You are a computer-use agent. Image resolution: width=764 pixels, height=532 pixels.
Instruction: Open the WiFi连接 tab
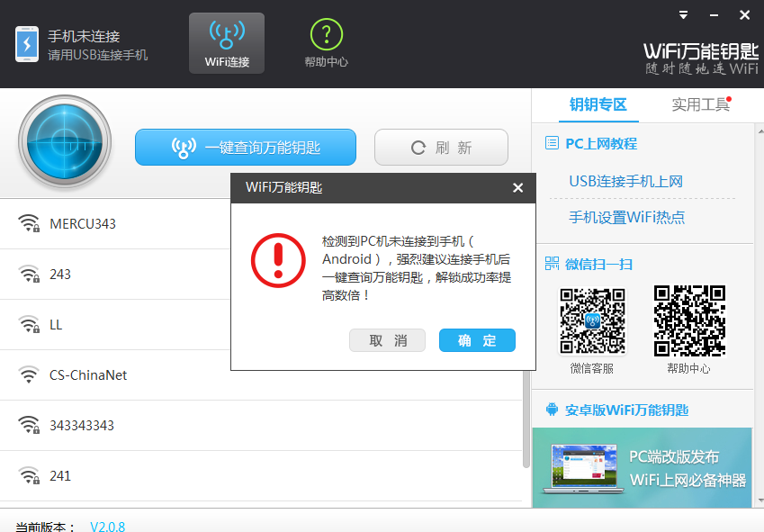click(x=227, y=43)
